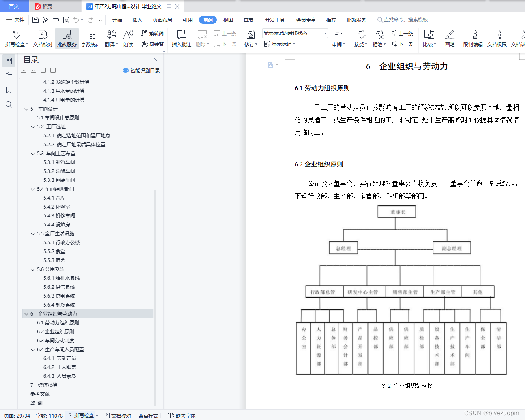Switch to the 开始 ribbon tab
This screenshot has height=420, width=525.
(117, 20)
